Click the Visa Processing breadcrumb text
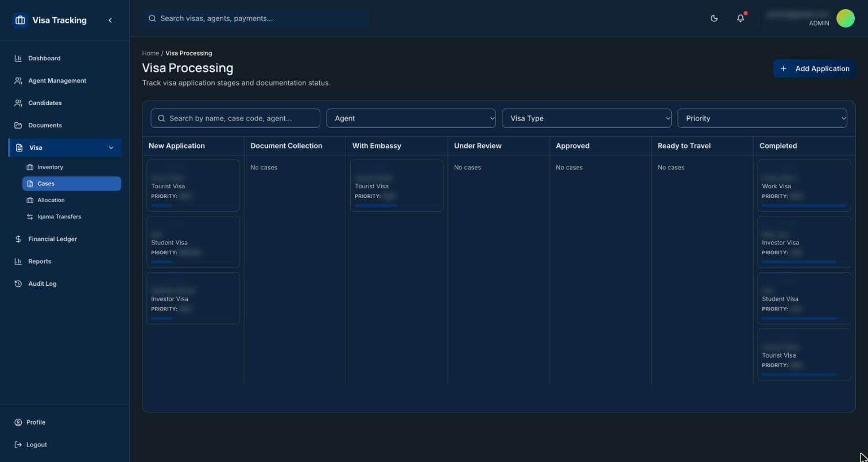 (x=189, y=53)
